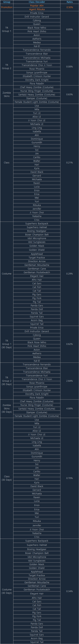This screenshot has height=644, width=79.
Task: Click the Group column header
Action: (7, 2)
